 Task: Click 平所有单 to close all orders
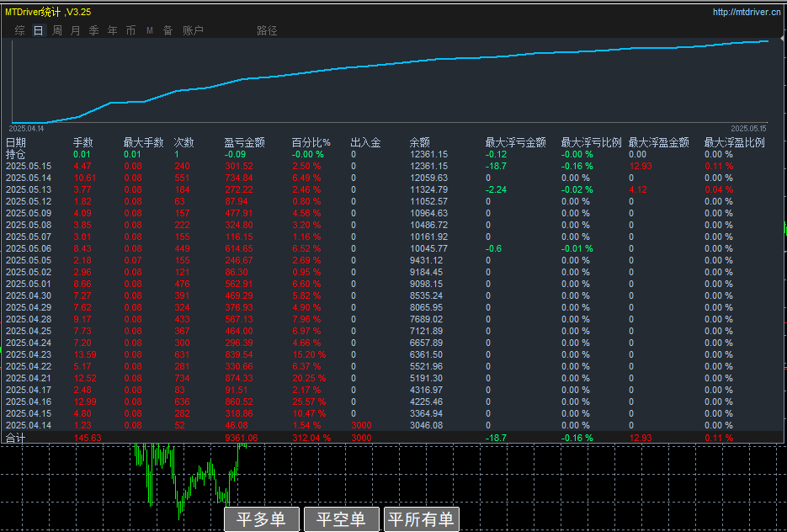421,519
